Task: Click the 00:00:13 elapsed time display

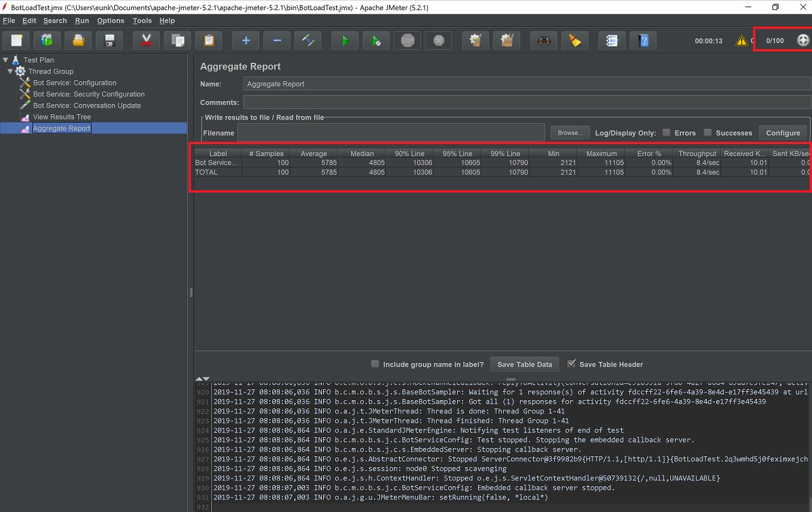Action: [708, 41]
